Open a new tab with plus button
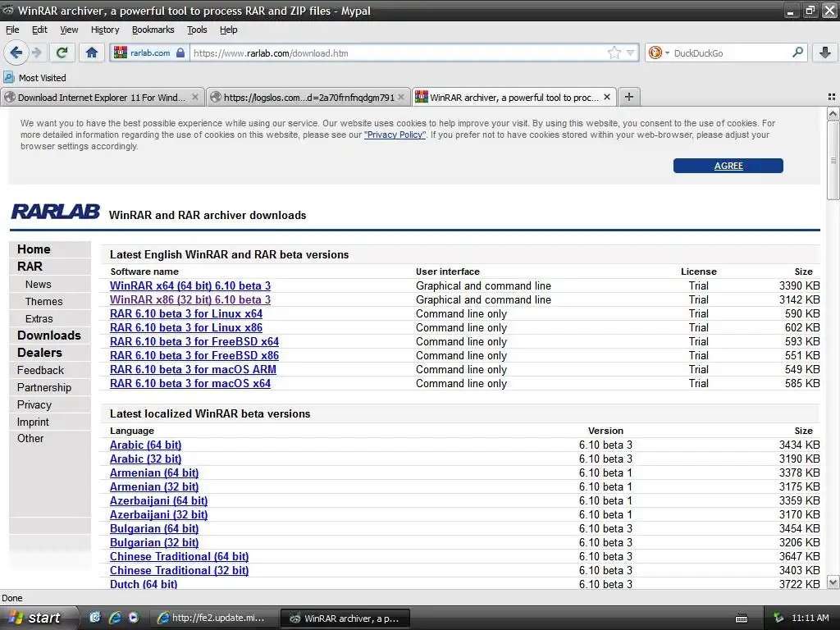 [x=629, y=97]
